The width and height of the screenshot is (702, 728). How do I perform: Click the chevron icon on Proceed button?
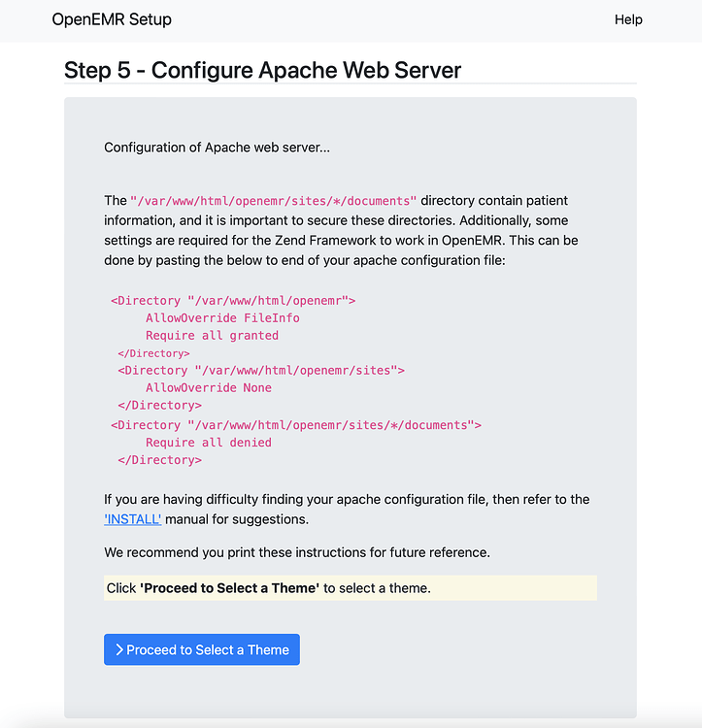pyautogui.click(x=118, y=649)
